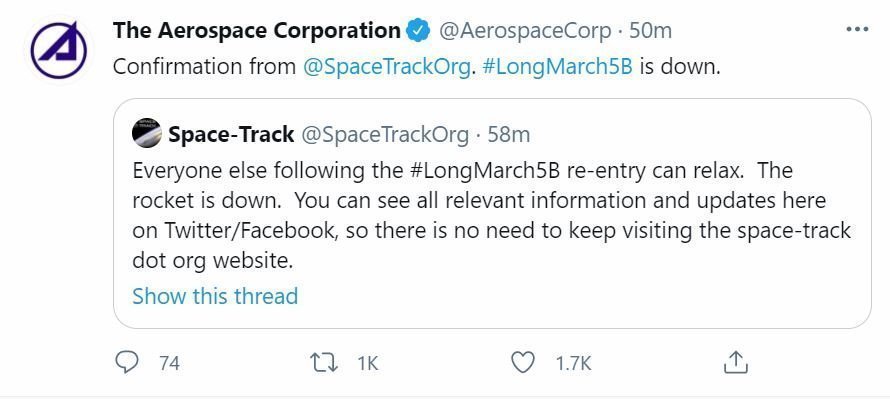Screen dimensions: 890x399
Task: Click the 1.7K likes count
Action: click(x=573, y=363)
